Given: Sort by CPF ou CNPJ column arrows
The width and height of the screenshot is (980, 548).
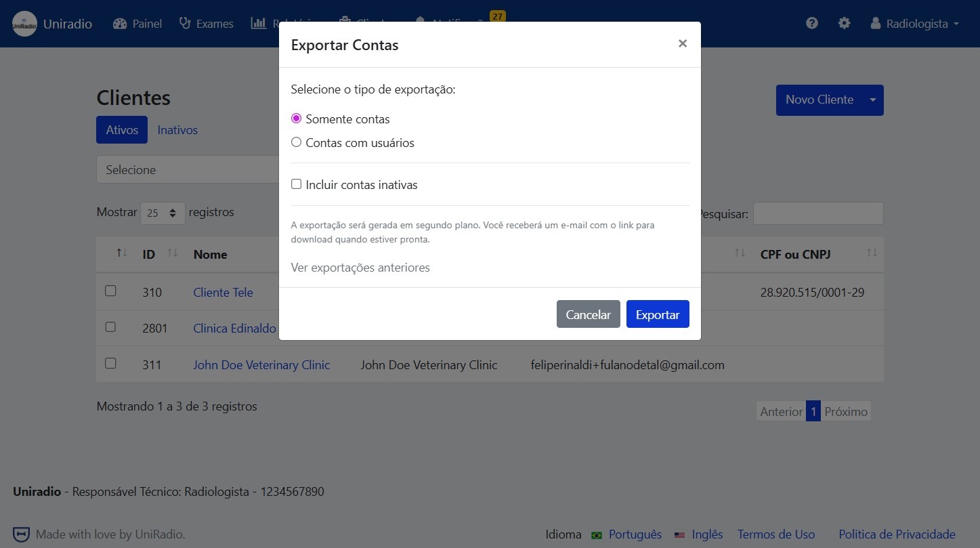Looking at the screenshot, I should coord(872,253).
